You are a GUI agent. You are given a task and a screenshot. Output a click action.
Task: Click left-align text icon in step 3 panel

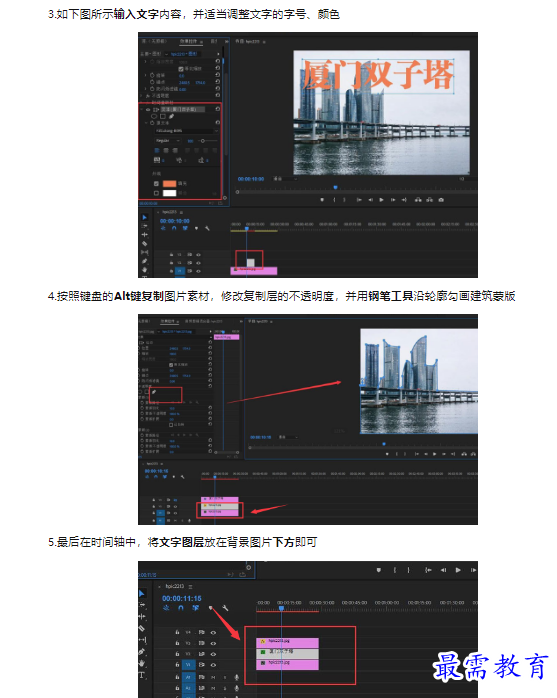(157, 150)
